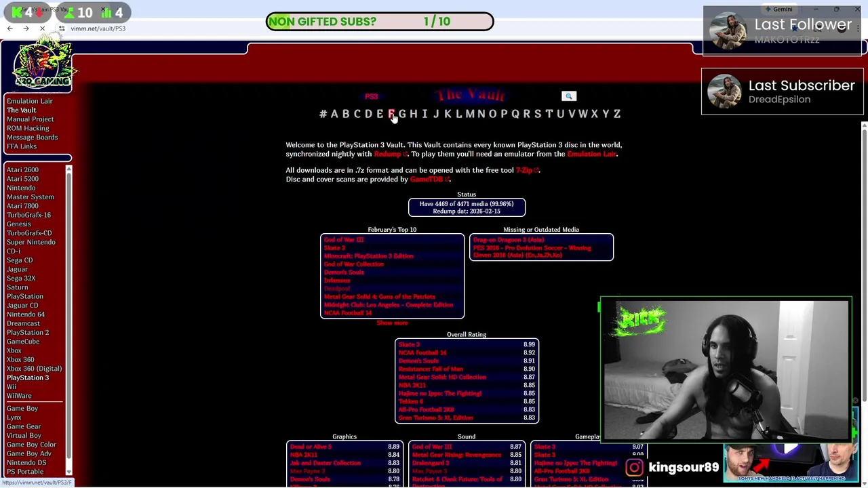Click the Instagram logo icon
This screenshot has width=868, height=488.
[x=634, y=467]
